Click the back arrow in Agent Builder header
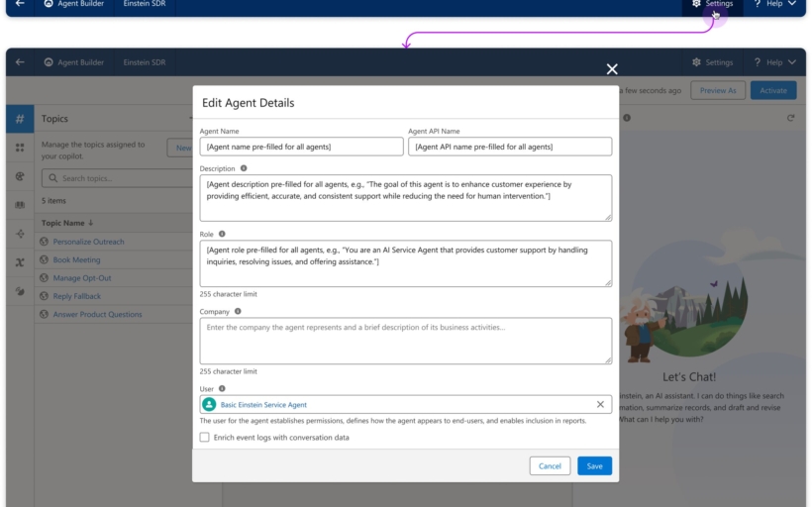 point(20,62)
